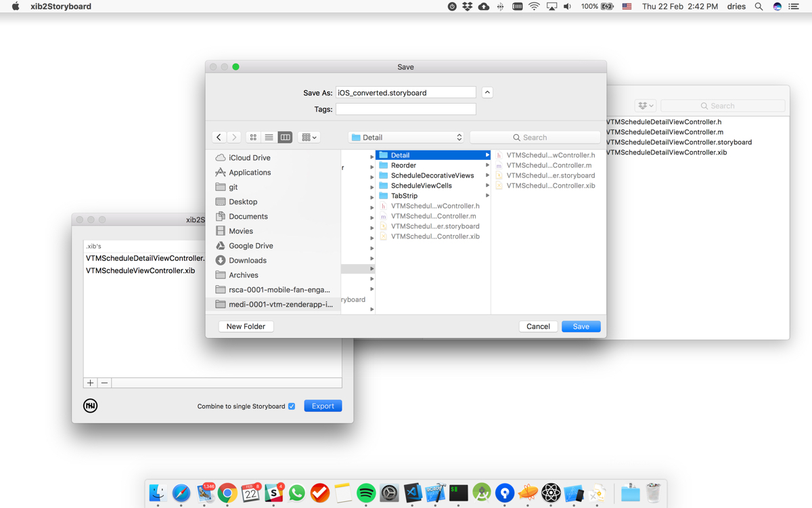812x508 pixels.
Task: Click the Detail folder disclosure arrow
Action: [x=487, y=155]
